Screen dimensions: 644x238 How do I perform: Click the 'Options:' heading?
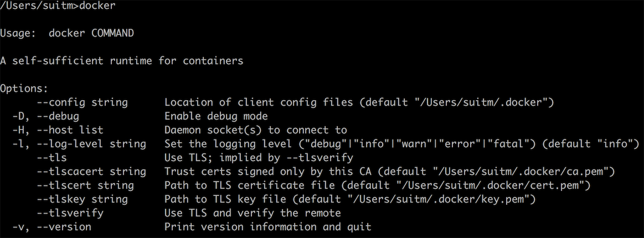pyautogui.click(x=24, y=89)
